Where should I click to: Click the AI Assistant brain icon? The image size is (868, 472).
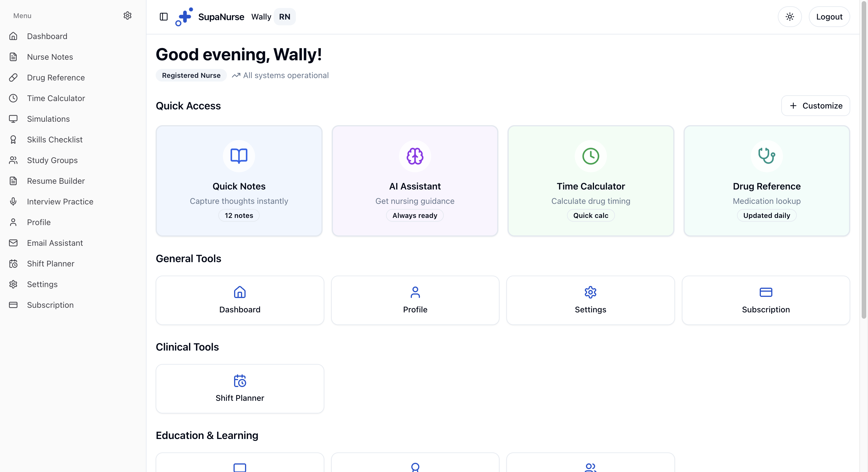pyautogui.click(x=414, y=156)
